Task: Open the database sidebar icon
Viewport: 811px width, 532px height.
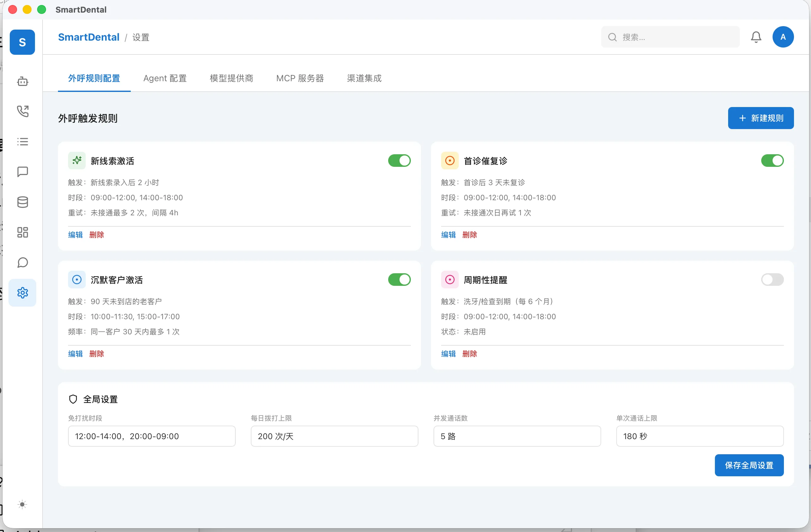Action: [x=22, y=202]
